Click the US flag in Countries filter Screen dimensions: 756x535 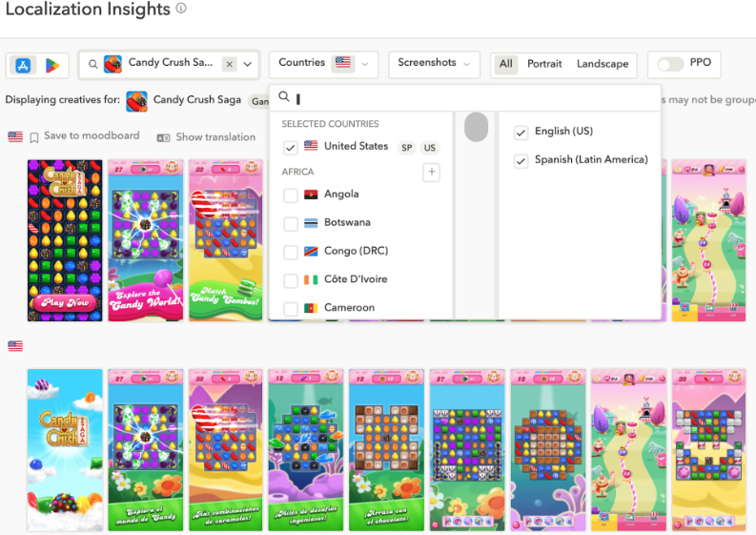[343, 62]
